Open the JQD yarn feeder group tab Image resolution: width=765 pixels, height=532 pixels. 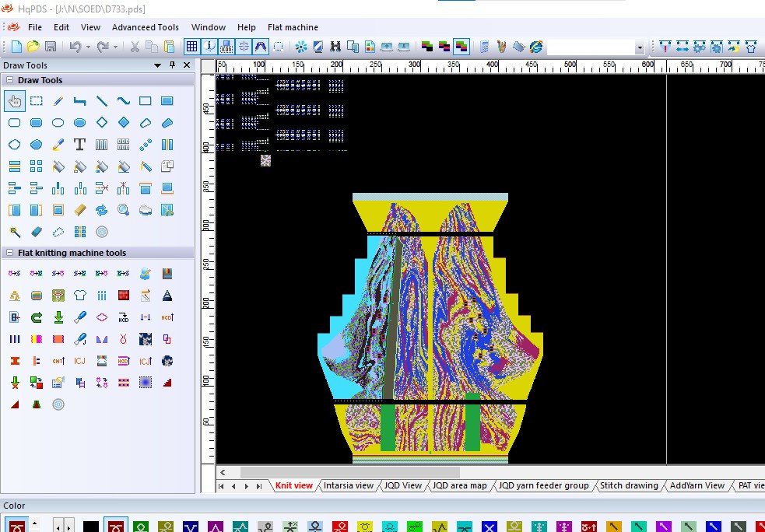pyautogui.click(x=543, y=485)
